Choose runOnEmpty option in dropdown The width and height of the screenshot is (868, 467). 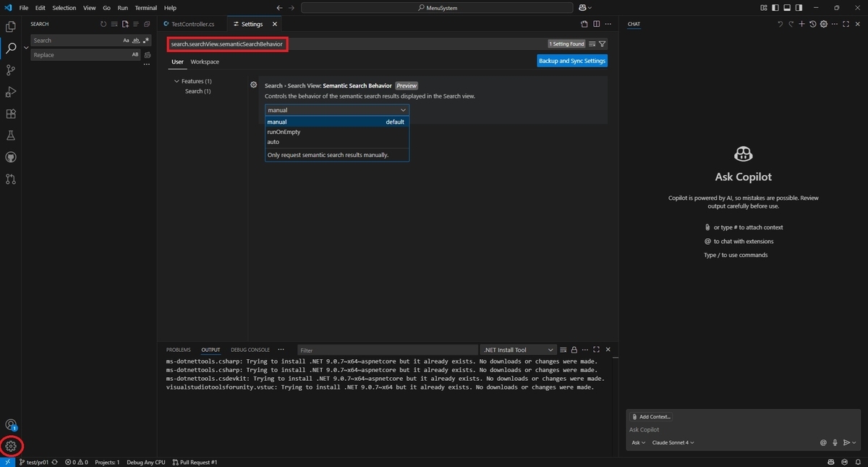(337, 132)
